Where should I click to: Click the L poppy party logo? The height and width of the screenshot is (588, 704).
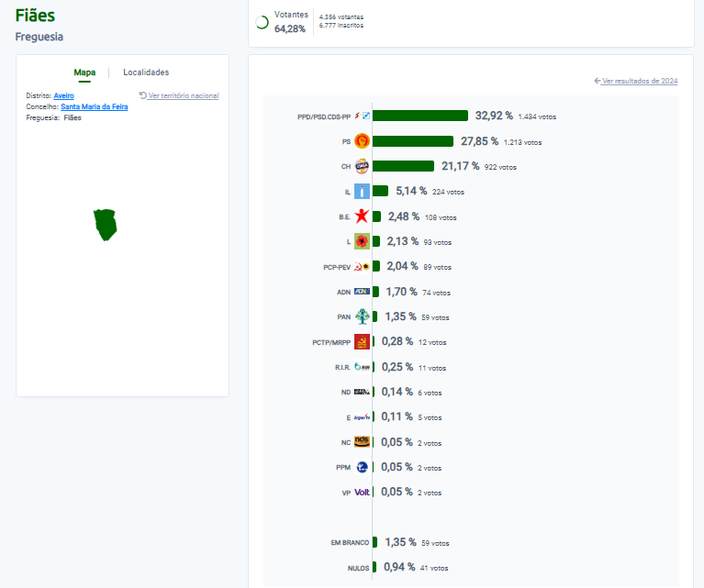362,241
